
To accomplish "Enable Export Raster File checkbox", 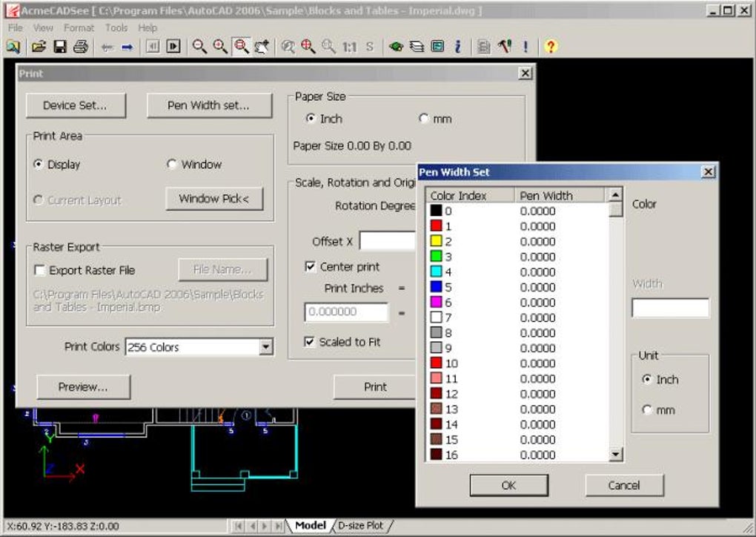I will 39,270.
